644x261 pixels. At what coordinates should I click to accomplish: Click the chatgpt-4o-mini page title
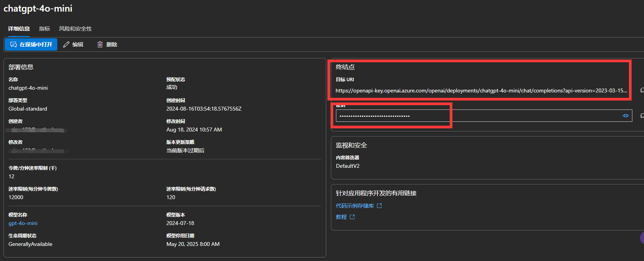(38, 9)
